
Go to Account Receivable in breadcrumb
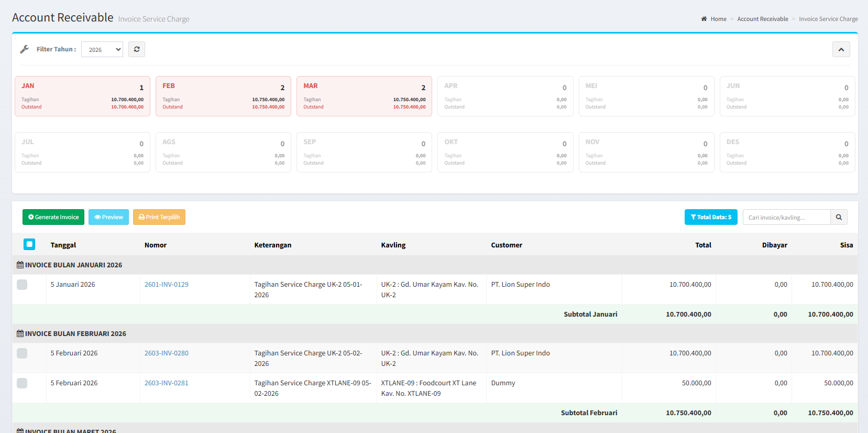tap(762, 19)
